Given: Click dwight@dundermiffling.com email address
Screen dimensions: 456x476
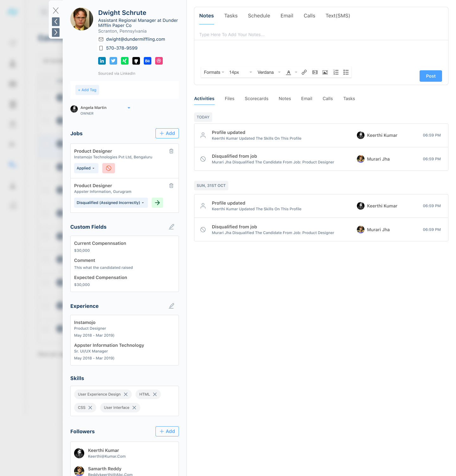Looking at the screenshot, I should click(x=136, y=39).
